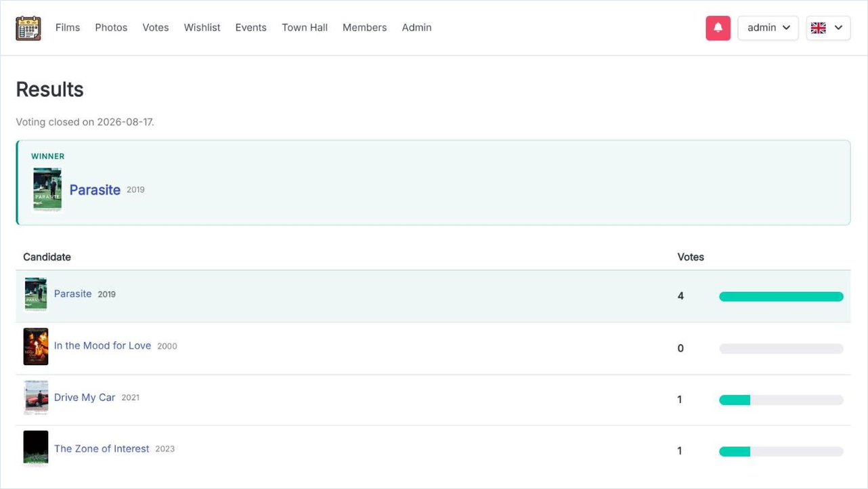868x489 pixels.
Task: Open the Admin menu item
Action: 416,28
